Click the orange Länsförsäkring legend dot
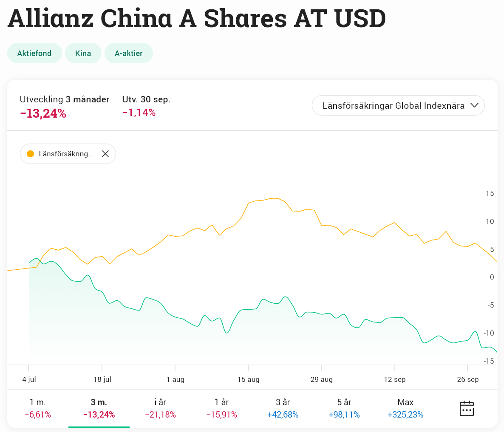504x432 pixels. 30,154
